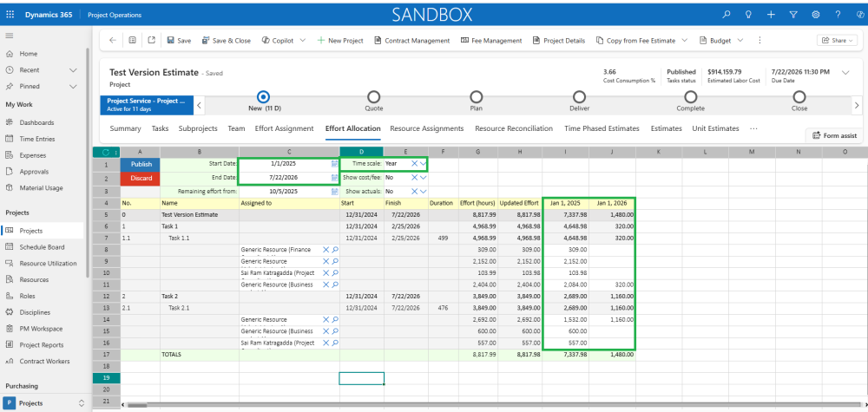
Task: Switch to the Tasks tab
Action: (160, 128)
